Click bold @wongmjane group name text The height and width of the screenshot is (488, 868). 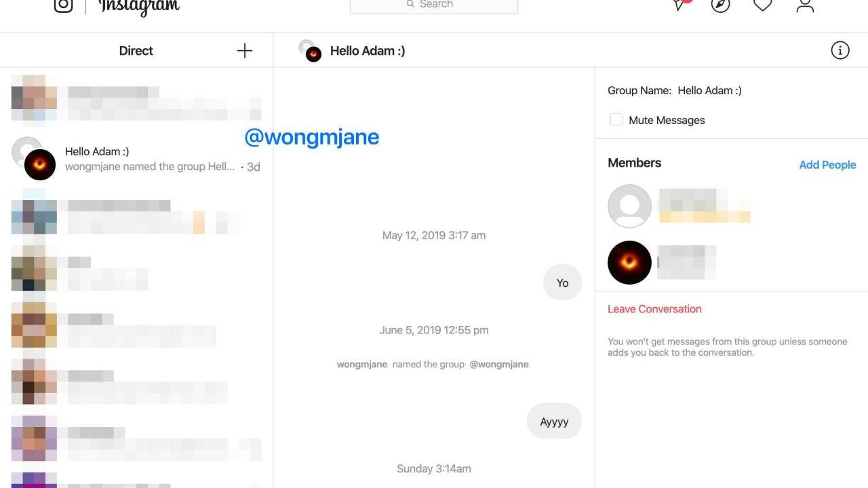499,364
